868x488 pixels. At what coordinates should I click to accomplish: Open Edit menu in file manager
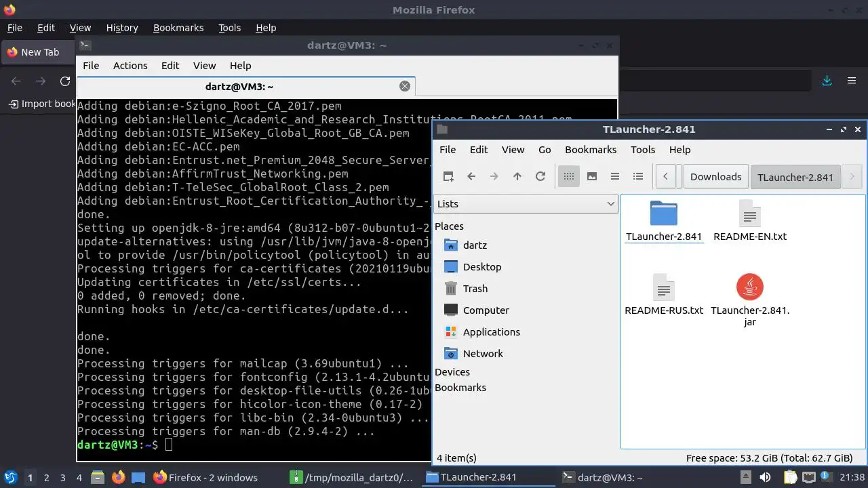tap(479, 150)
